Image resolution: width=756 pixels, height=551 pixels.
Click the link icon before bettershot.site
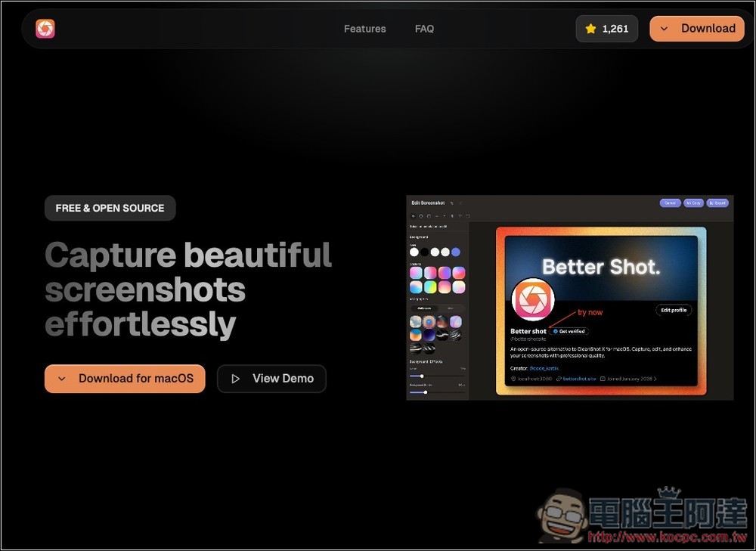pyautogui.click(x=558, y=378)
